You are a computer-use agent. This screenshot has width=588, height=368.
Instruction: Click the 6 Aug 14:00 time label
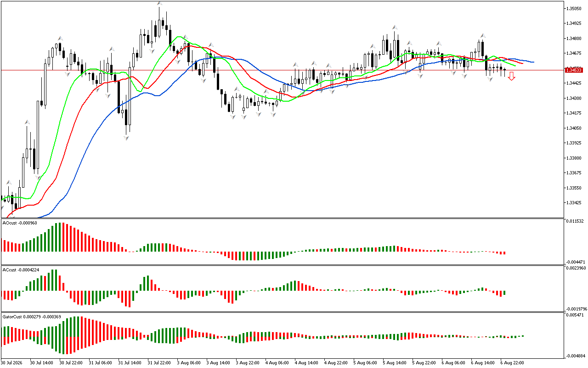point(483,362)
